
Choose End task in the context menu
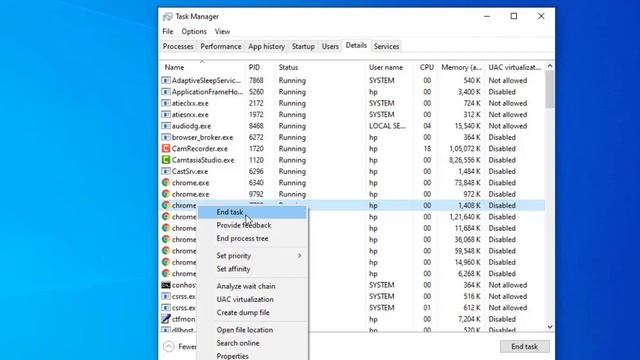pyautogui.click(x=252, y=212)
